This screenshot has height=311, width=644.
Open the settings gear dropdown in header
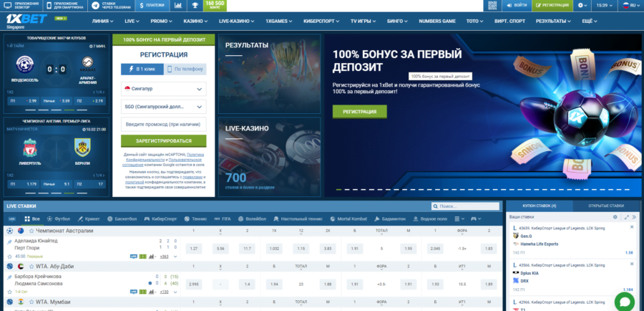pos(582,5)
